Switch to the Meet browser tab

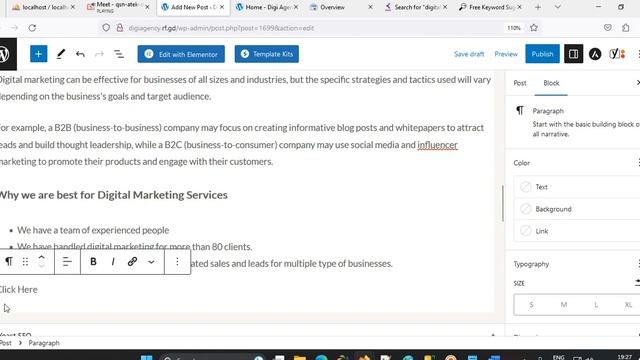pyautogui.click(x=118, y=7)
